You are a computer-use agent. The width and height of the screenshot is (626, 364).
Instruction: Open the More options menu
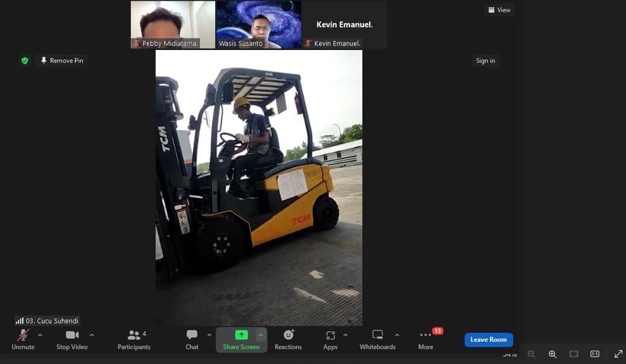tap(425, 340)
